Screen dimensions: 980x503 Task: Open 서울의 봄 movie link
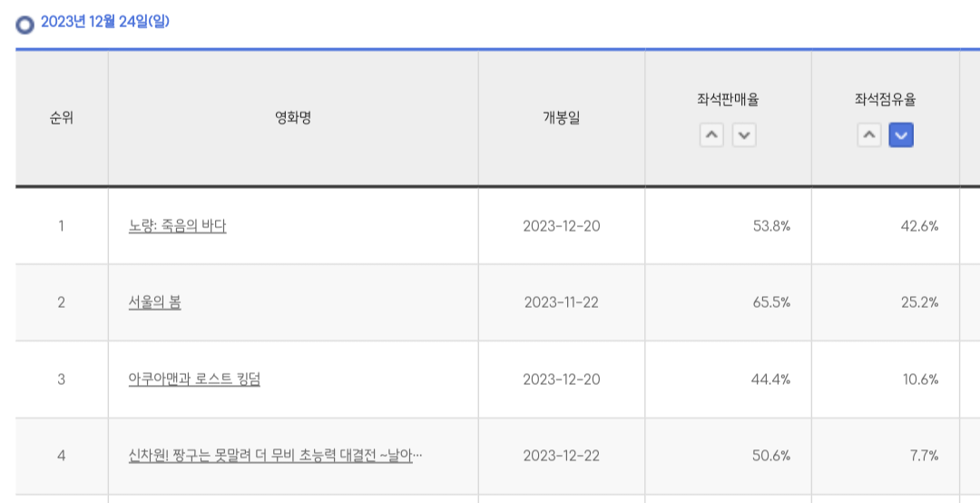[154, 303]
